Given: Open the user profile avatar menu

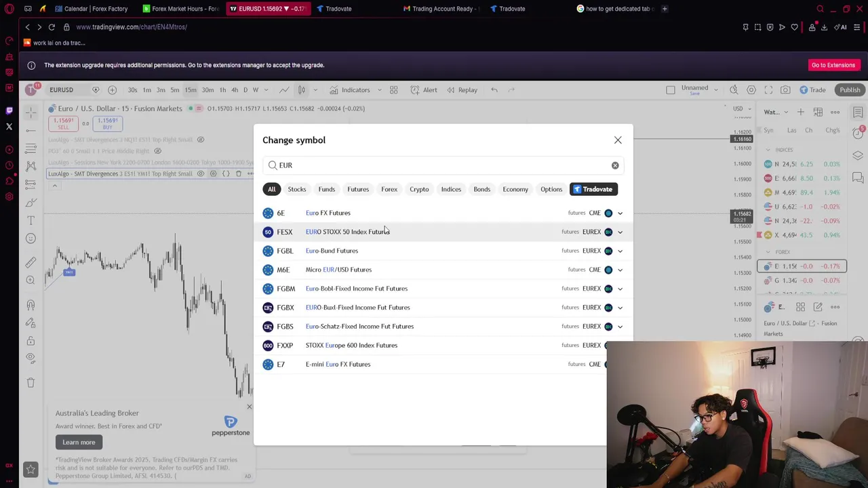Looking at the screenshot, I should click(31, 89).
